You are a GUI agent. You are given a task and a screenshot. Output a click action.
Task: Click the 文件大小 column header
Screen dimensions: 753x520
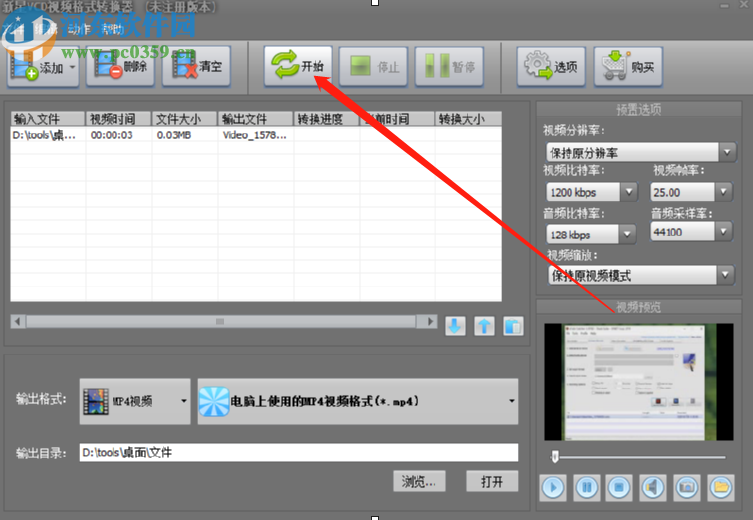[185, 119]
